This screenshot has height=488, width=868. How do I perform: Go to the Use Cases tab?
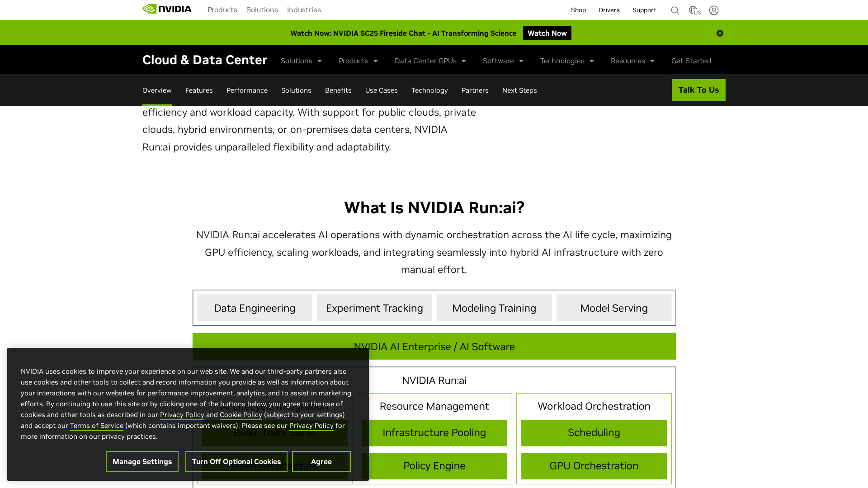(x=381, y=90)
